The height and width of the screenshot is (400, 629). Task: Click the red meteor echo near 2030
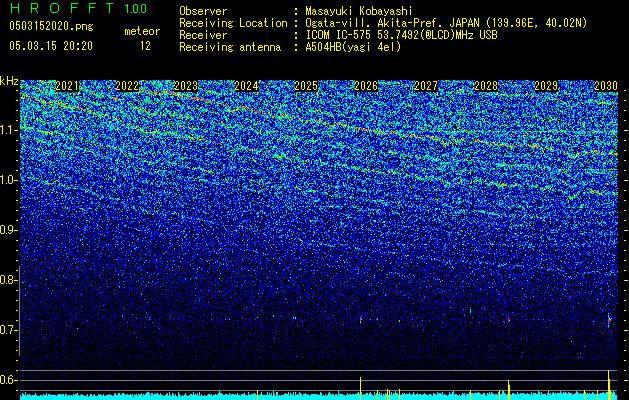(609, 320)
